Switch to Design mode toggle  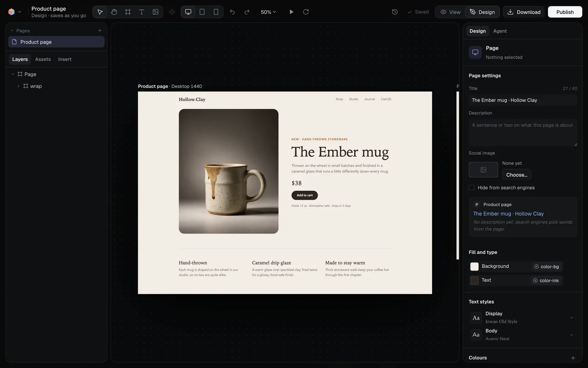[x=482, y=12]
